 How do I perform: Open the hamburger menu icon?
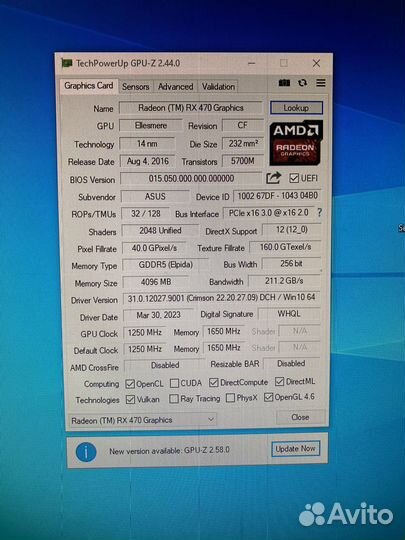coord(321,83)
